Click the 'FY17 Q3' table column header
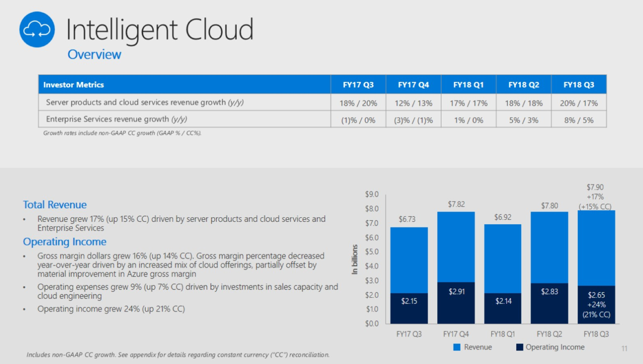 tap(358, 85)
